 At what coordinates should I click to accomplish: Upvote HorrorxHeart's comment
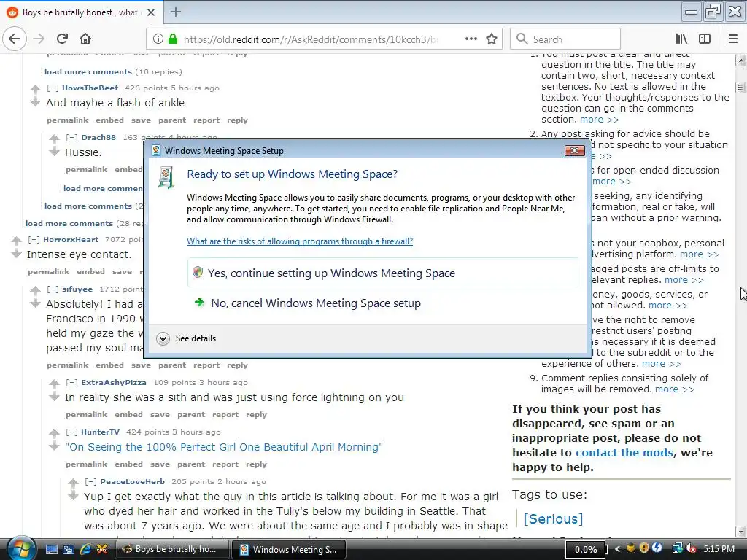[17, 241]
